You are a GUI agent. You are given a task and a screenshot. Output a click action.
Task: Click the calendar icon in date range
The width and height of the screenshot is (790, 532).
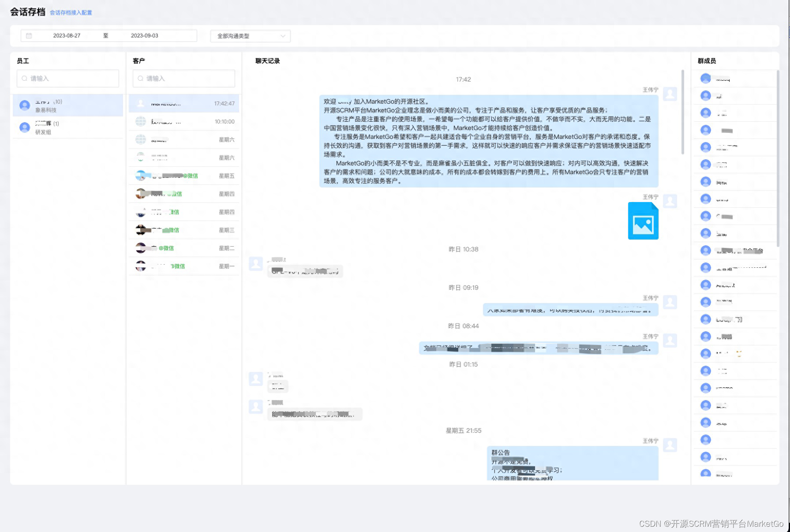(x=29, y=36)
